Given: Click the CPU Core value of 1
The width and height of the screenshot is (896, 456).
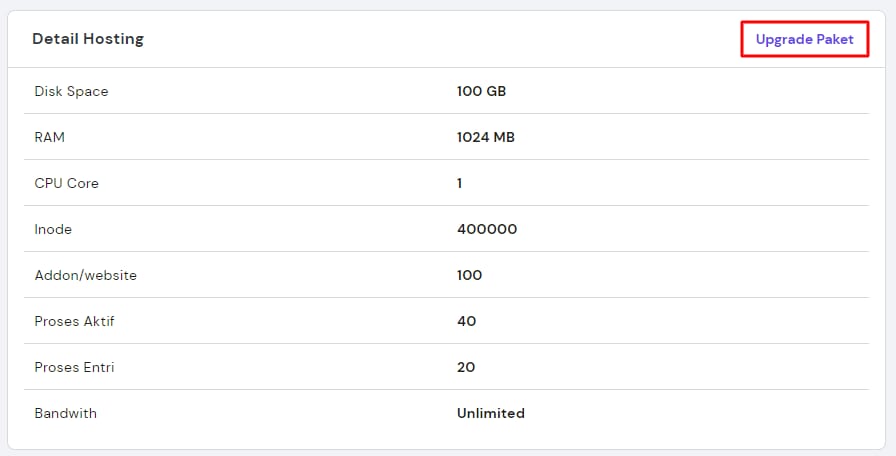Looking at the screenshot, I should (460, 183).
